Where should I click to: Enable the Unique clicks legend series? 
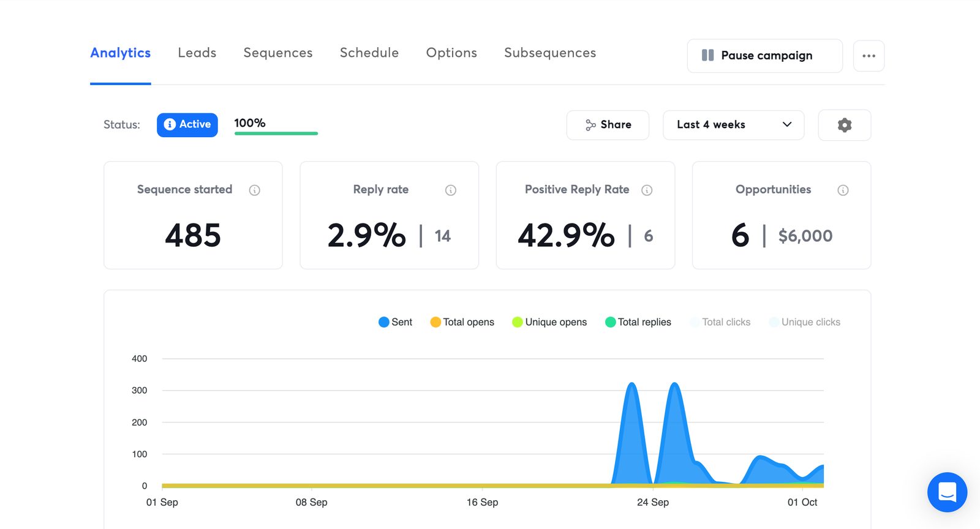coord(804,322)
